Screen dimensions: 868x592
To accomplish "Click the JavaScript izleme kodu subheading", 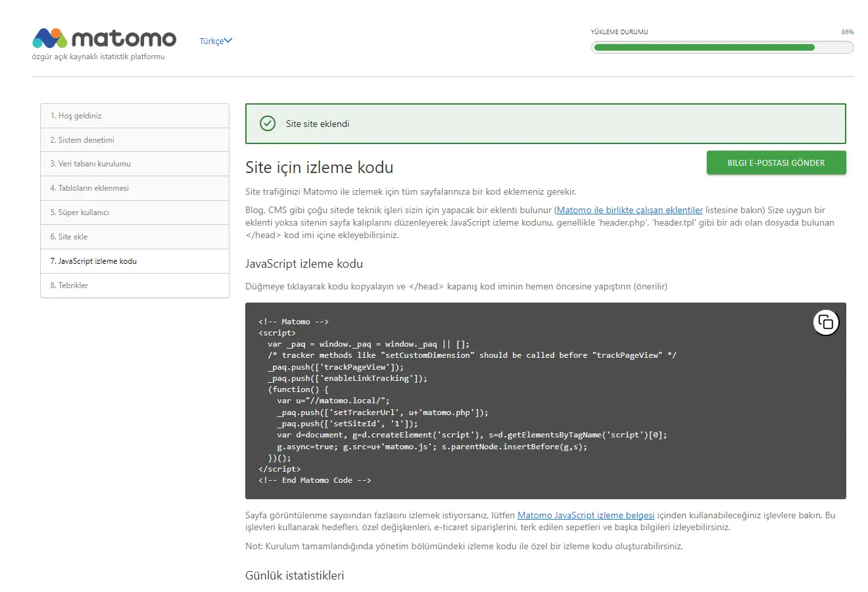I will click(304, 264).
